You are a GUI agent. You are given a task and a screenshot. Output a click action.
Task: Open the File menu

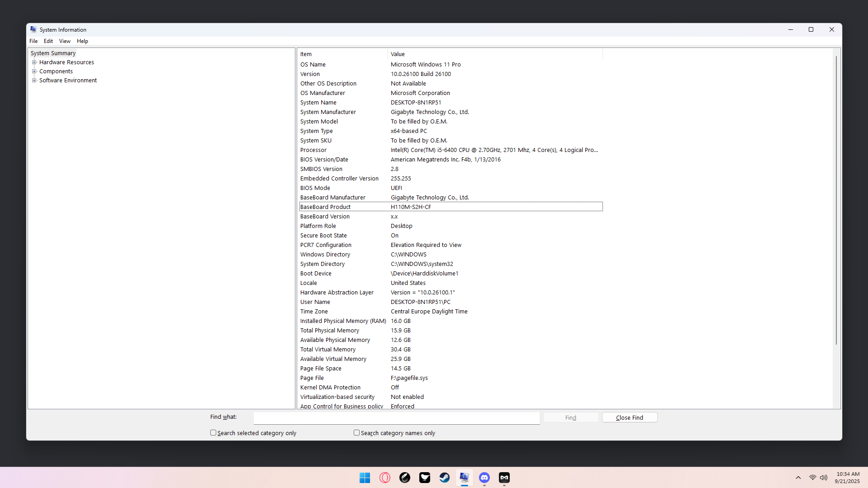pos(33,41)
